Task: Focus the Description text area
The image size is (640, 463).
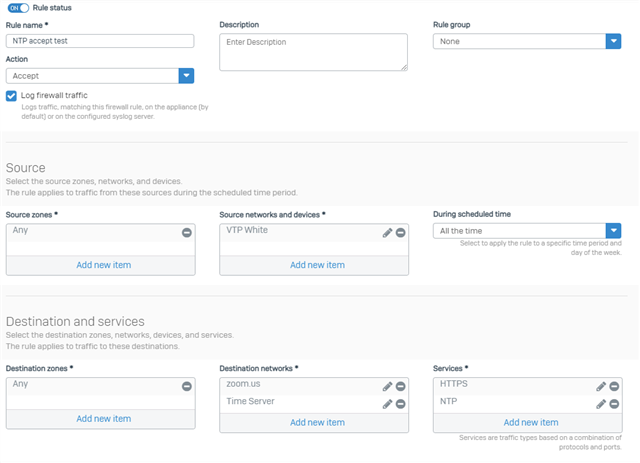Action: click(313, 52)
